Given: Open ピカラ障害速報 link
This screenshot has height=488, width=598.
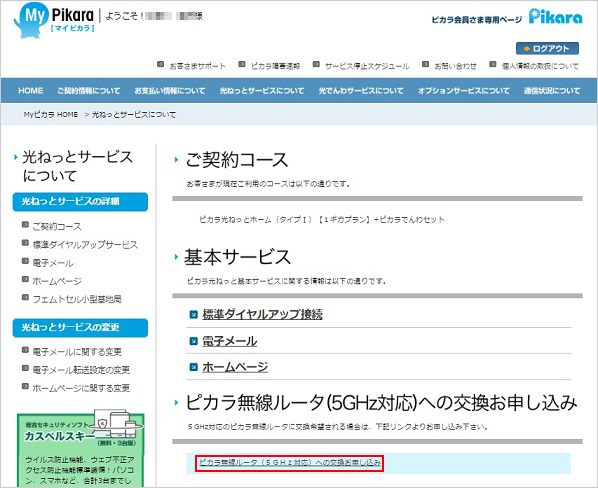Looking at the screenshot, I should click(x=275, y=66).
